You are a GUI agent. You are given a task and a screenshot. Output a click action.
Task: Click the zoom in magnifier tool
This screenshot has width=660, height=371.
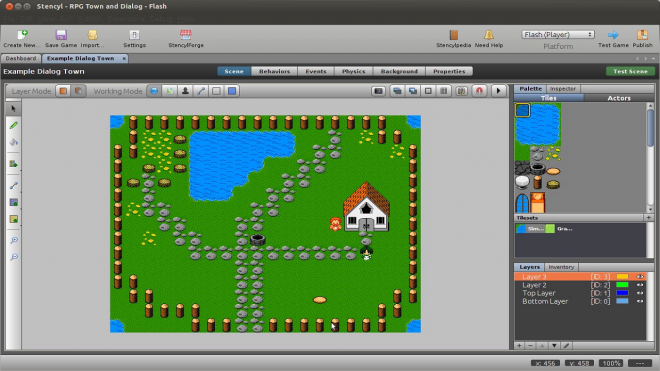(14, 240)
